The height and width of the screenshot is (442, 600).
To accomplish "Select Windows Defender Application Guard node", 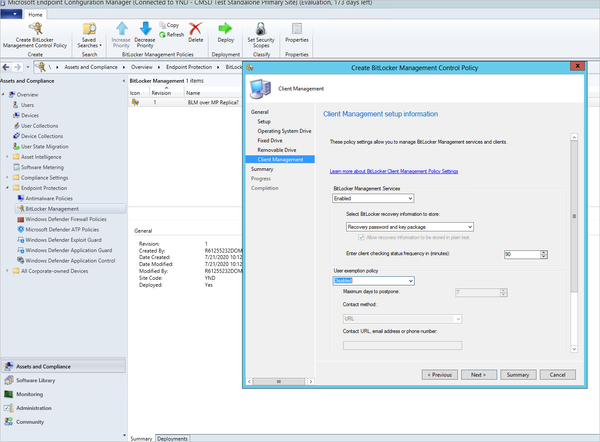I will point(68,250).
